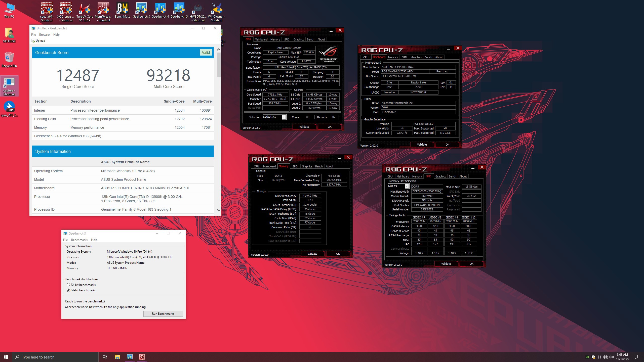Image resolution: width=644 pixels, height=362 pixels.
Task: Open Socket #1 selection dropdown
Action: pyautogui.click(x=284, y=117)
